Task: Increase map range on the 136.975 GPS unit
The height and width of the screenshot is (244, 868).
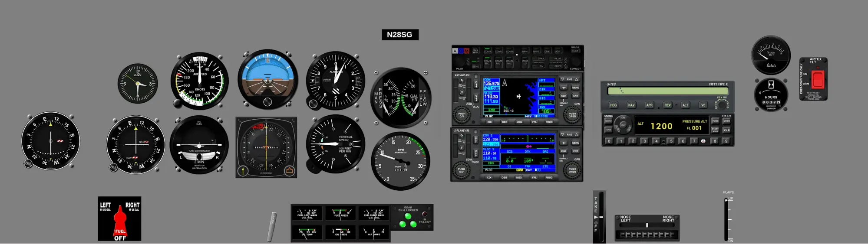Action: click(577, 79)
